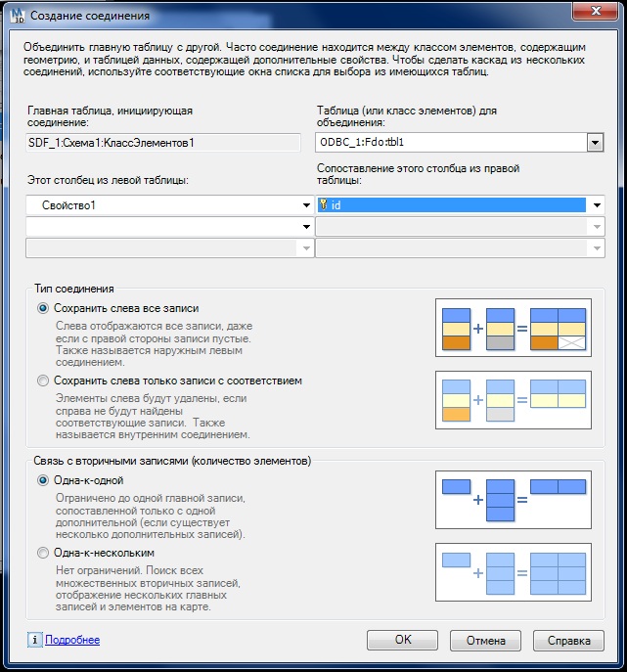Click the 'Этот столбец из левой таблицы:' label
Viewport: 627px width, 672px height.
(x=108, y=180)
